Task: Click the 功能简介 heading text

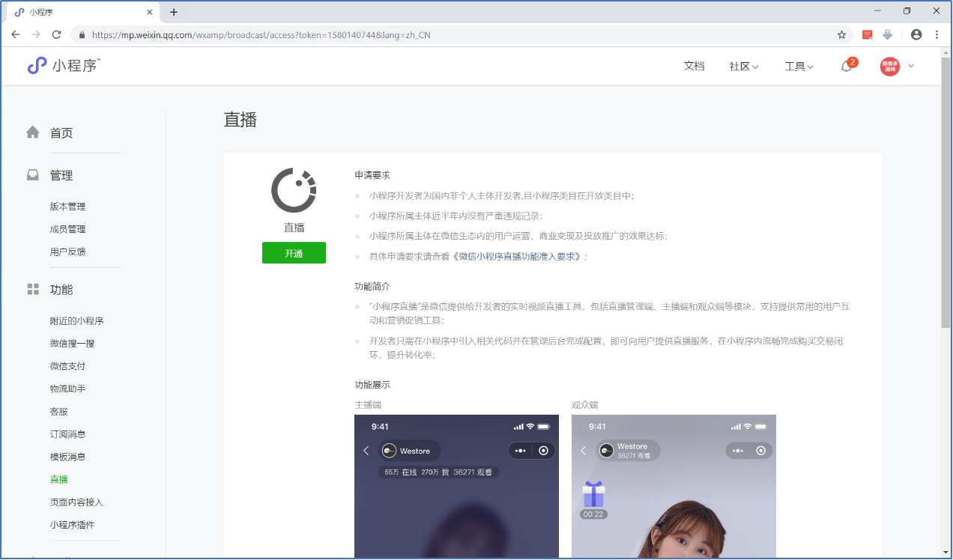Action: point(372,286)
